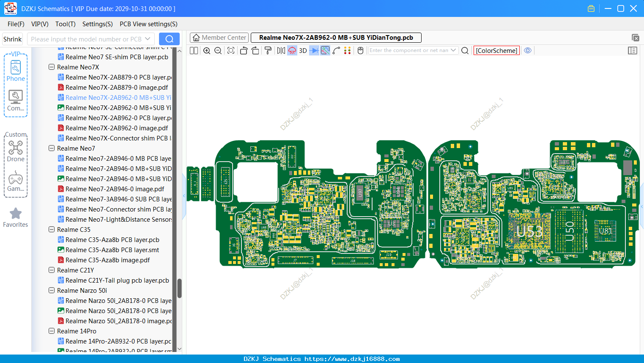Open the Settings(S) menu
This screenshot has width=644, height=363.
(x=98, y=24)
